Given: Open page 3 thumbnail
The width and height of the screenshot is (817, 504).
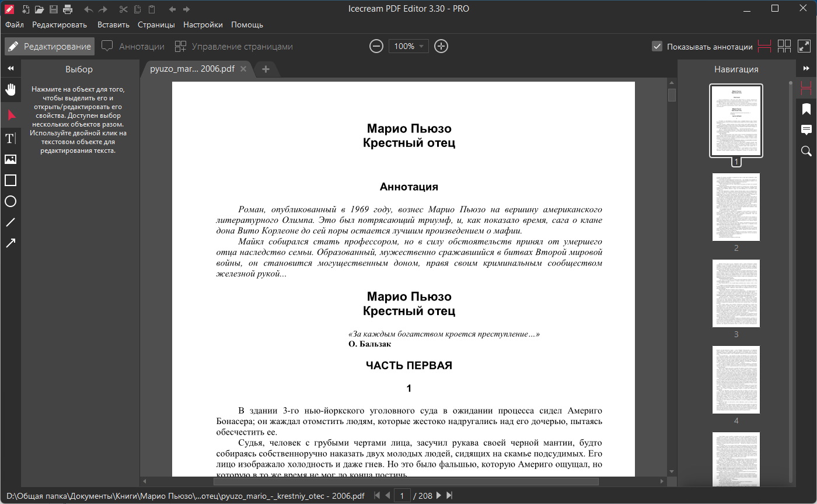Looking at the screenshot, I should (736, 293).
